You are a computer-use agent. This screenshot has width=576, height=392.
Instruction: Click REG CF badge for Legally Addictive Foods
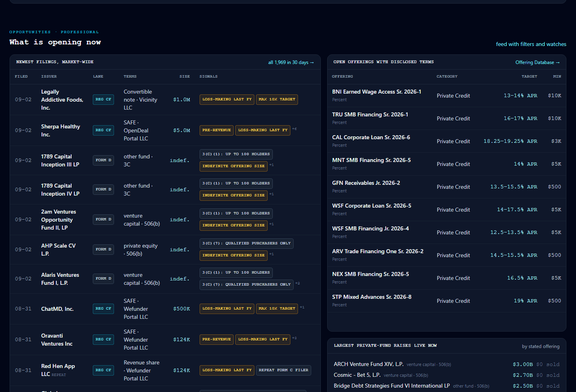(x=103, y=99)
